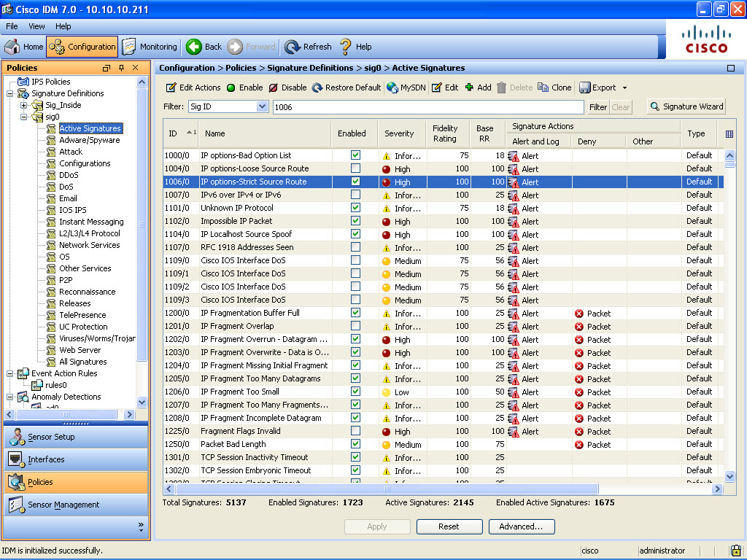The image size is (747, 560).
Task: Open the Monitoring section icon
Action: [128, 47]
